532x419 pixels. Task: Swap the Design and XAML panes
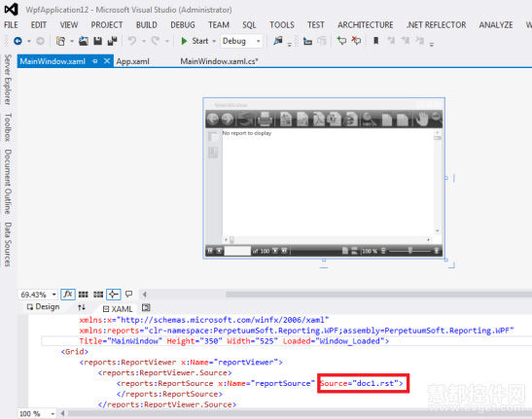click(81, 307)
